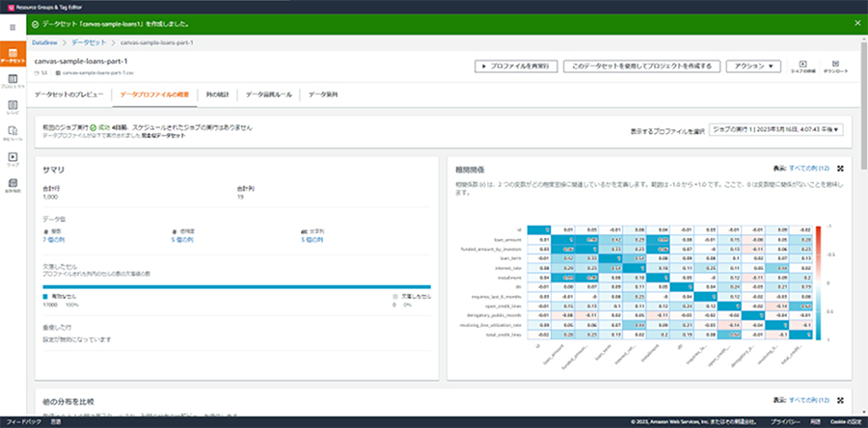Open the profile job run selector dropdown
This screenshot has height=428, width=868.
tap(776, 129)
